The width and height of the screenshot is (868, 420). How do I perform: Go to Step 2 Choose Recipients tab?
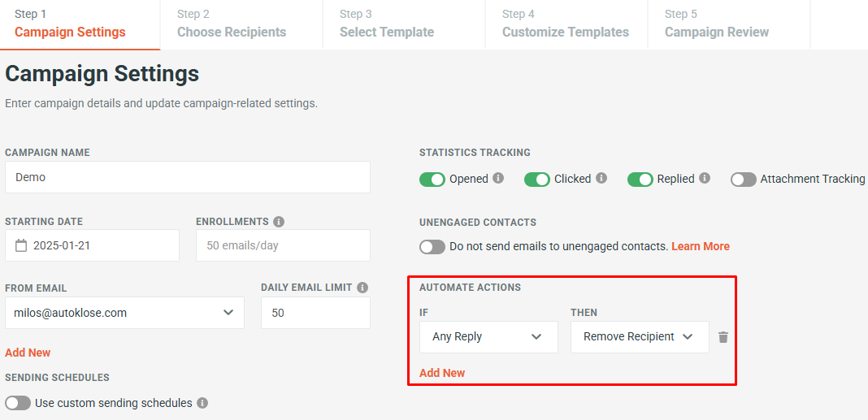[x=242, y=24]
